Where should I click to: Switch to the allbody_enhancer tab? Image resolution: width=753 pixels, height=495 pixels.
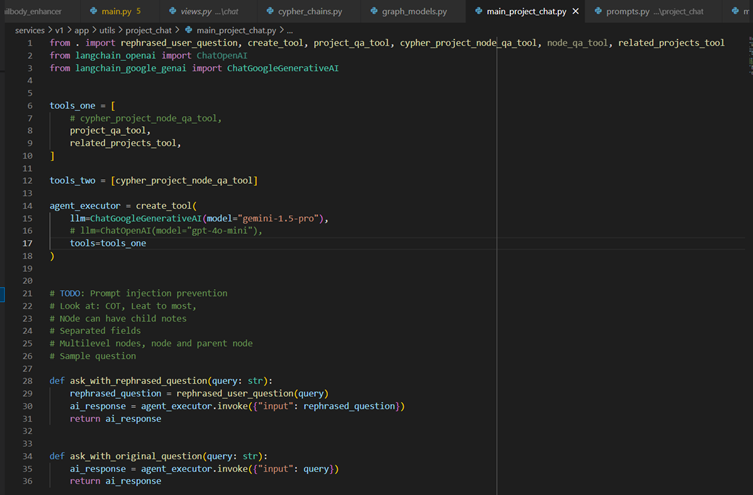coord(33,11)
